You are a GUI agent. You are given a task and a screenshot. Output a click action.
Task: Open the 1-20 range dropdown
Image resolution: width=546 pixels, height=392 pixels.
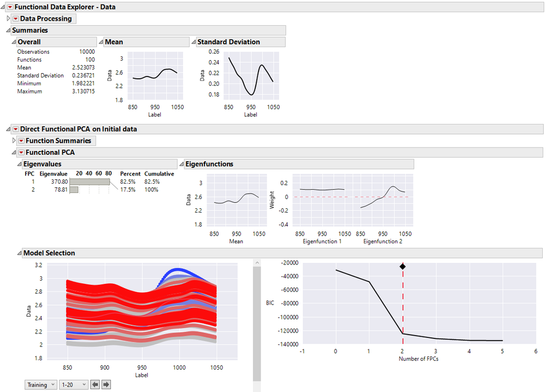point(73,385)
